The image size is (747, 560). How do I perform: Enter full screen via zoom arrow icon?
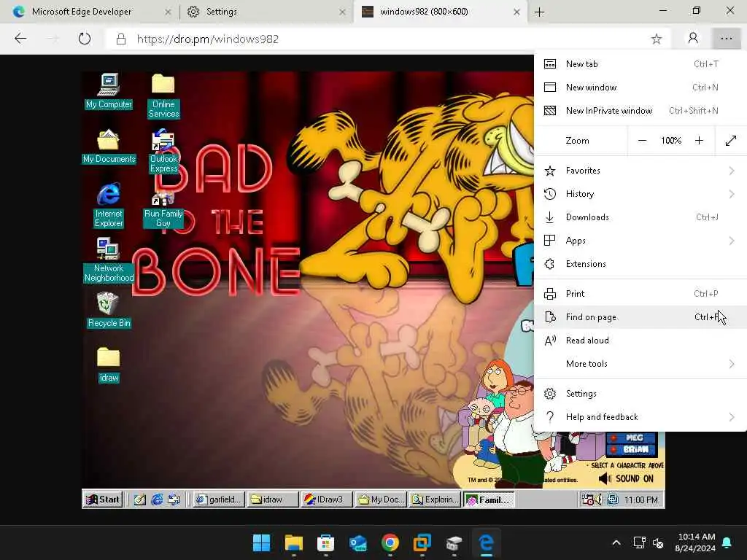coord(731,141)
